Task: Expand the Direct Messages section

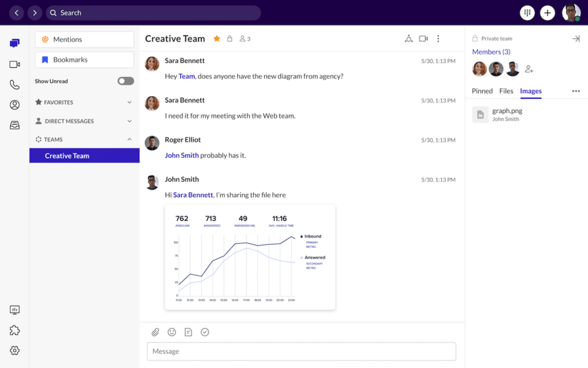Action: tap(129, 121)
